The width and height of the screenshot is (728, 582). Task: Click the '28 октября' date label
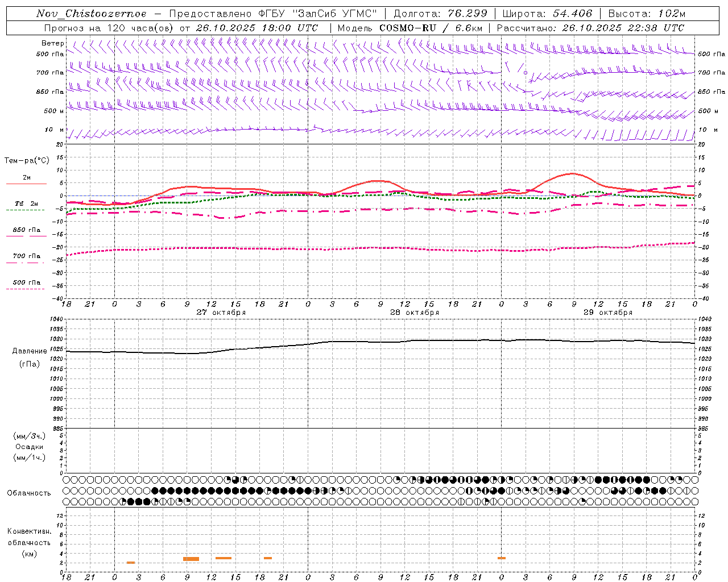pyautogui.click(x=415, y=313)
